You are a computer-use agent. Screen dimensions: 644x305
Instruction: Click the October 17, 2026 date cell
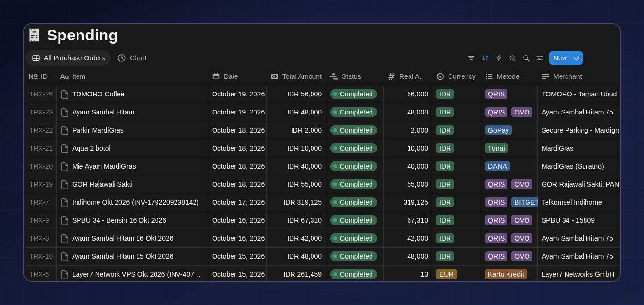(x=237, y=202)
